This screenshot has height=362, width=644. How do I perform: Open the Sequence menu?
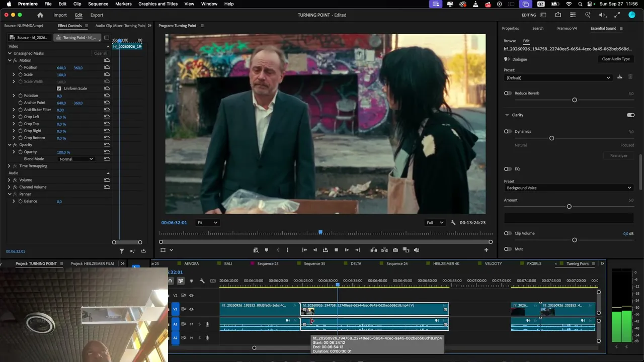(98, 4)
